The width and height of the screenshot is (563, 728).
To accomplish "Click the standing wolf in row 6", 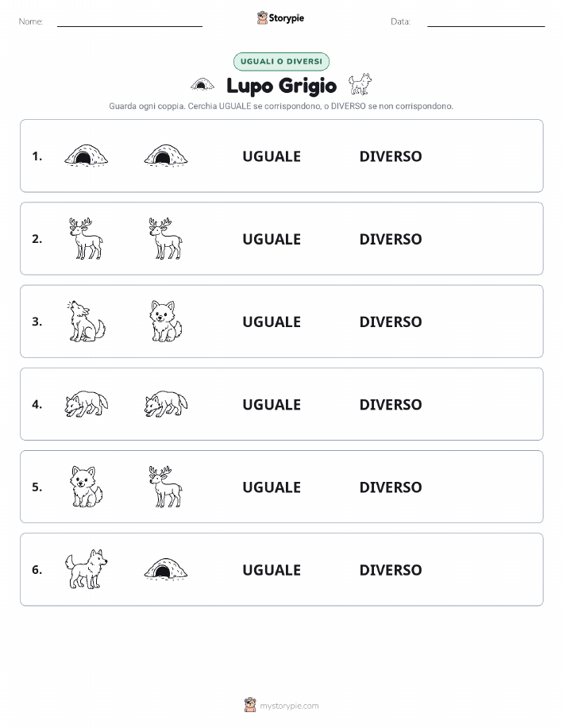I will click(86, 568).
